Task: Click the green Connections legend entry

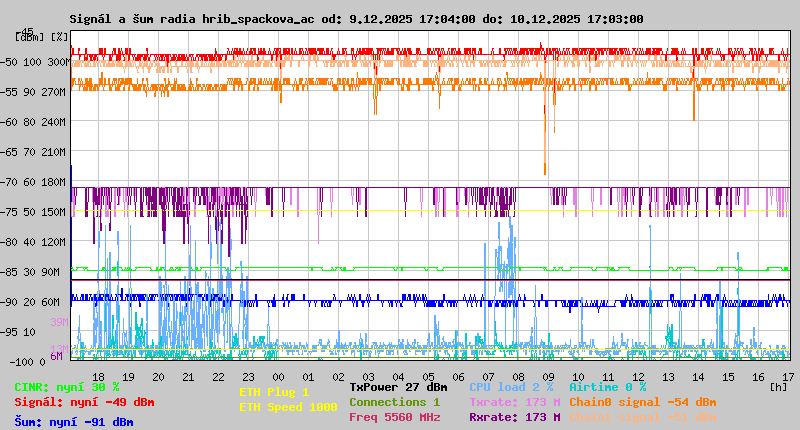Action: pyautogui.click(x=394, y=402)
